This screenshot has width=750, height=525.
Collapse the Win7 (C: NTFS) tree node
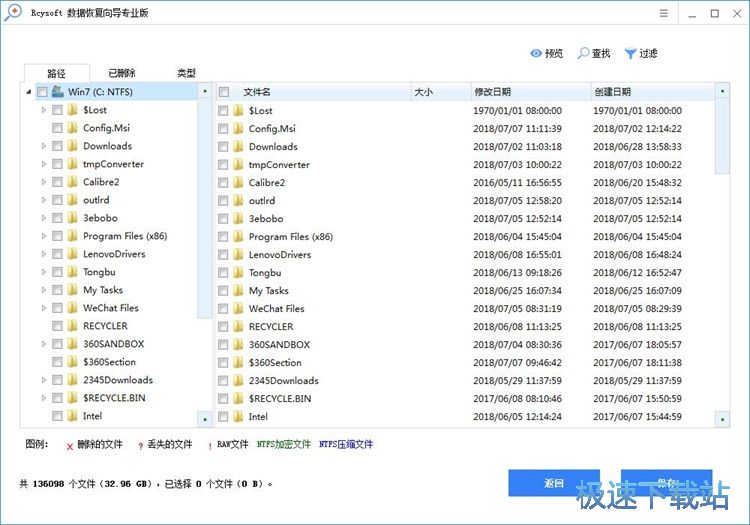point(29,92)
